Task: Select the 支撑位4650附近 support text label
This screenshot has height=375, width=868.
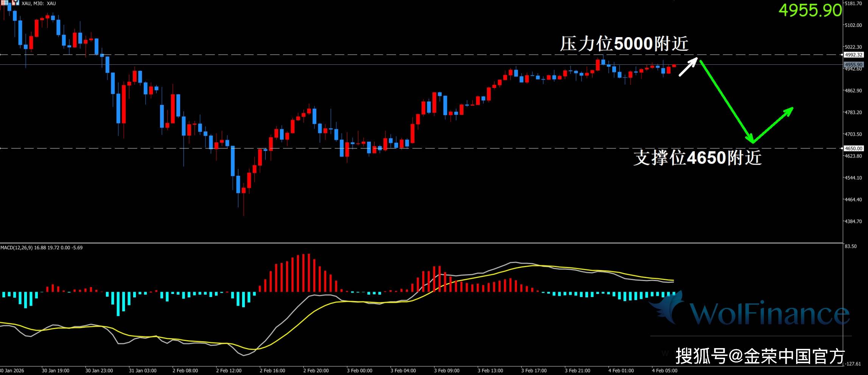Action: [697, 158]
